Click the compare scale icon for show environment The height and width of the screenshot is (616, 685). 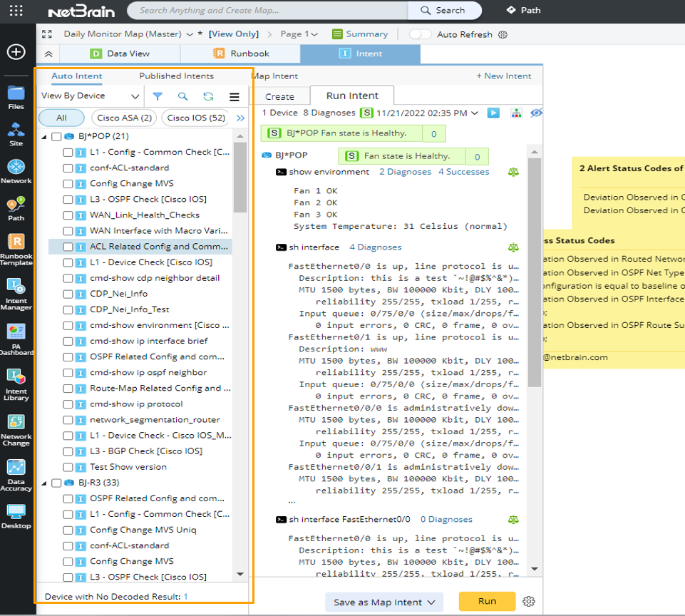(x=513, y=172)
